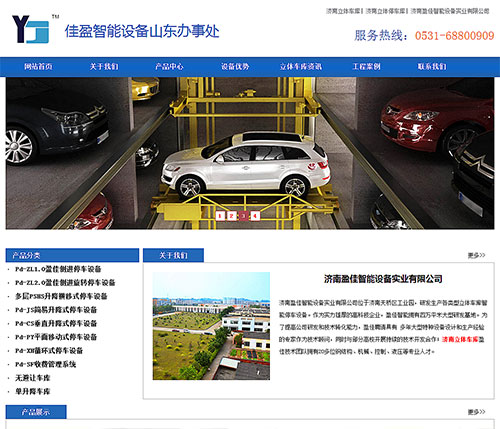Click 更多>> beside the 产品展示 tab
This screenshot has height=429, width=500.
click(476, 412)
